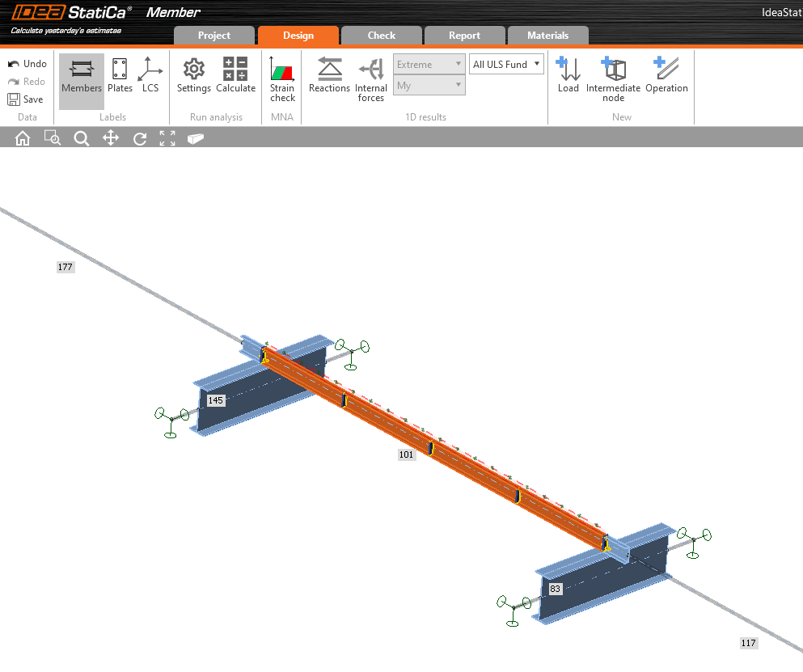Open the Materials ribbon tab
The image size is (803, 672).
pyautogui.click(x=547, y=35)
